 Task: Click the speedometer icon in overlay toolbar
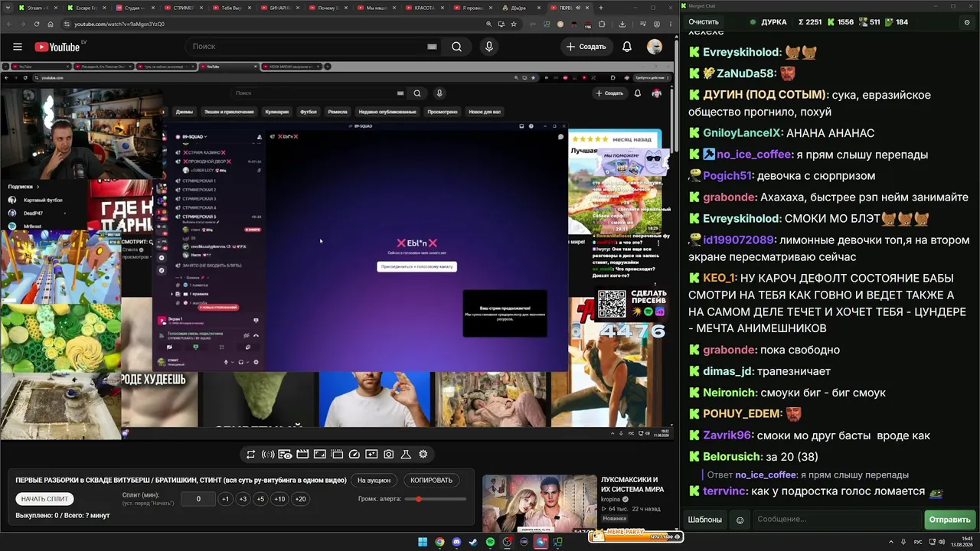tap(354, 455)
